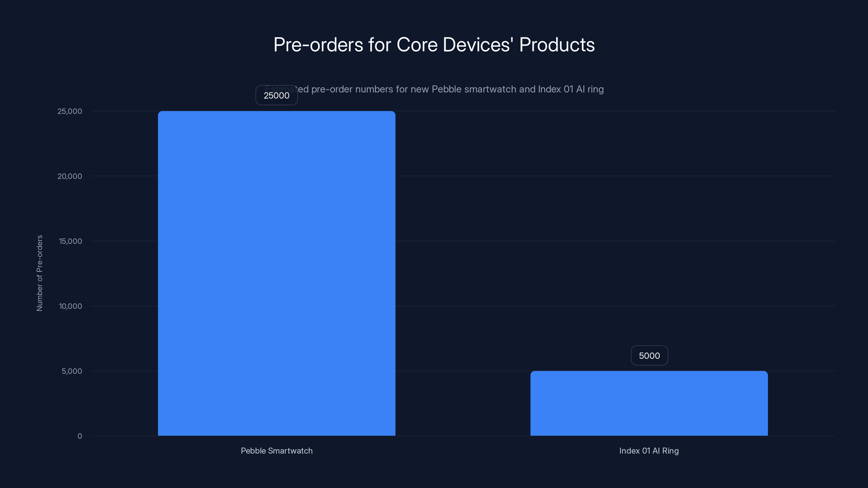
Task: Click the 25000 data label badge
Action: [x=276, y=95]
